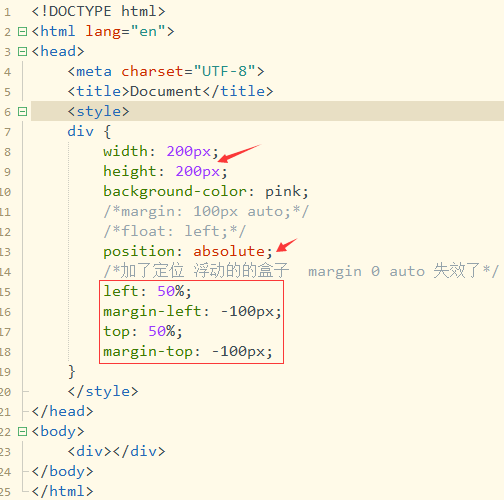The width and height of the screenshot is (504, 500).
Task: Click the position property name
Action: [139, 252]
